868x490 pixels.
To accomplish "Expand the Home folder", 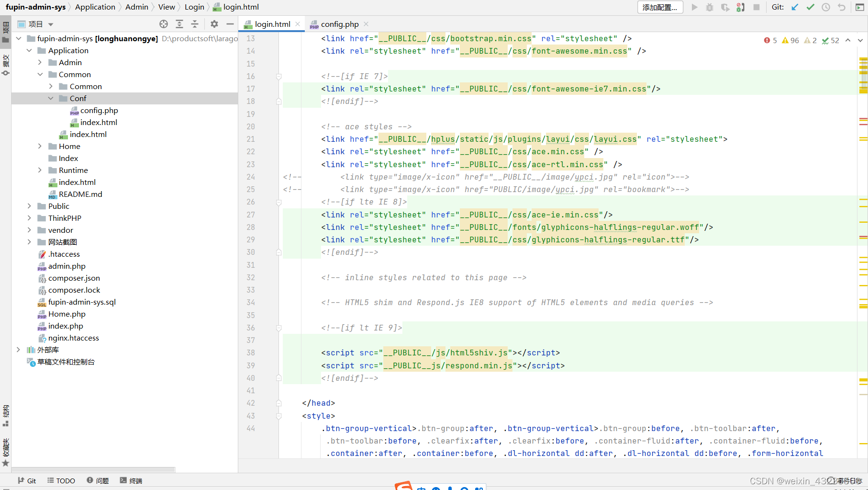I will click(40, 146).
